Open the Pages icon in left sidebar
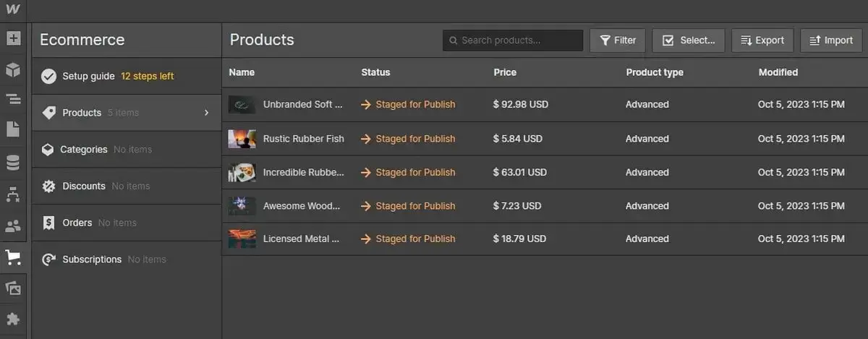Screen dimensions: 868x339 click(13, 130)
